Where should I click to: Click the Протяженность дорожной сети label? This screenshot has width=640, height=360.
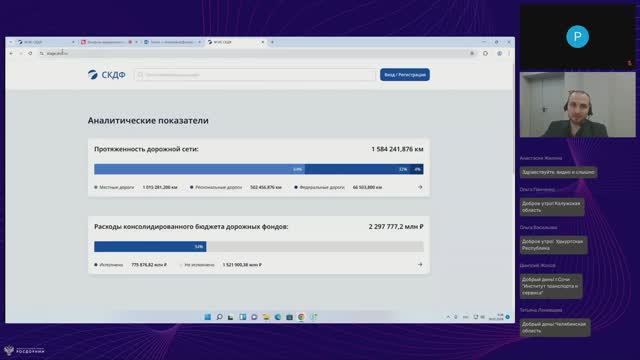tap(147, 149)
